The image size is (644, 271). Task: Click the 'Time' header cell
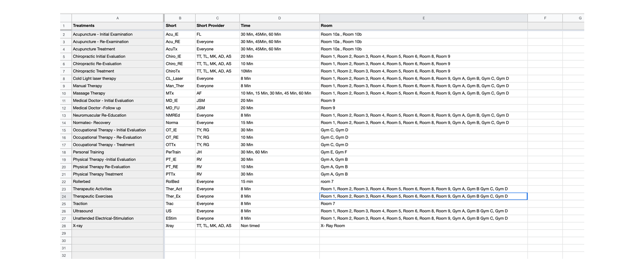(x=279, y=26)
